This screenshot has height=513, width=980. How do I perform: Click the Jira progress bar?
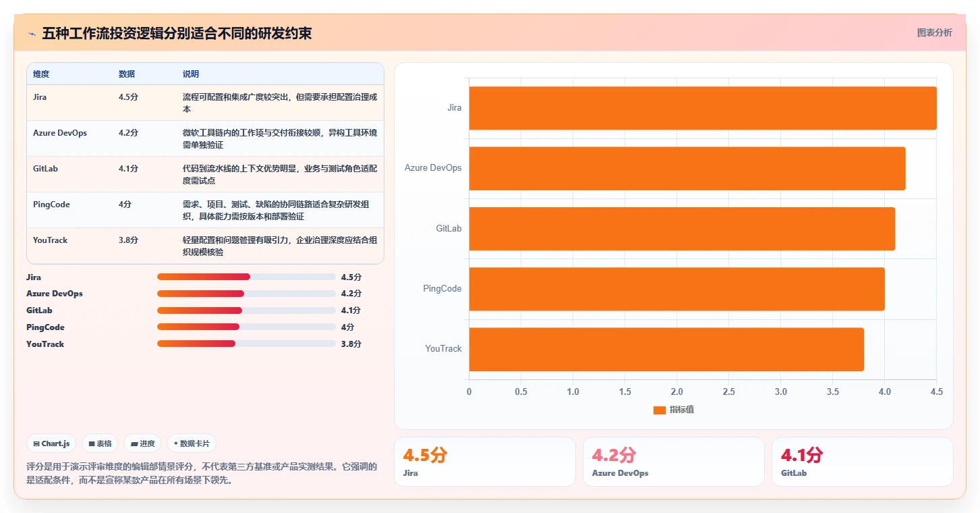tap(246, 277)
